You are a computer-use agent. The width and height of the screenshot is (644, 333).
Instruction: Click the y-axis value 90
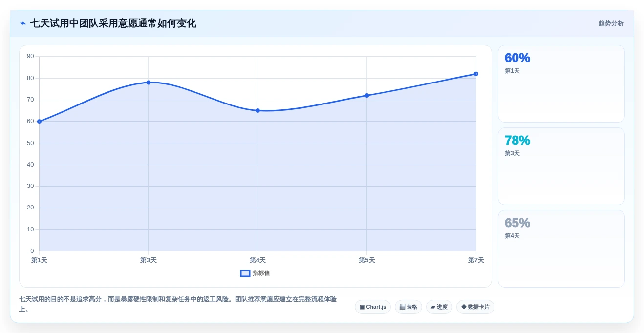[x=30, y=56]
